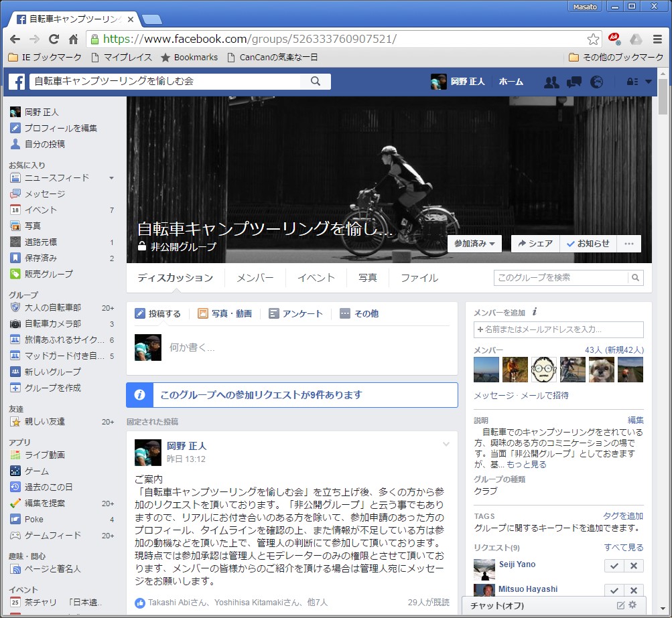Click タグを追加 link
Viewport: 672px width, 618px height.
(623, 516)
